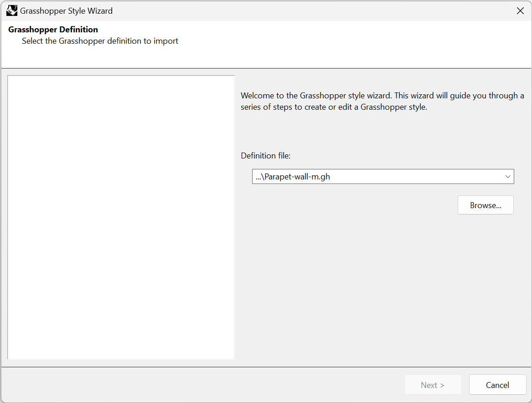Click the 'Definition file:' label
532x403 pixels.
(x=266, y=156)
